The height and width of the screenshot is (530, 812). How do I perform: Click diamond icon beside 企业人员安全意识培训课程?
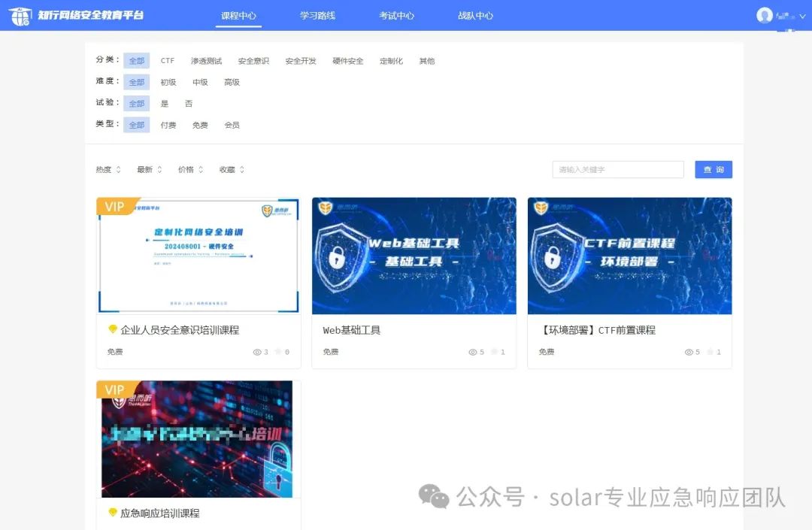[112, 329]
